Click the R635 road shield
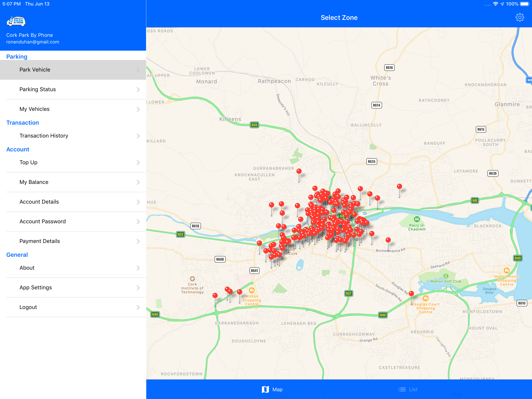Viewport: 532px width, 399px height. 371,162
